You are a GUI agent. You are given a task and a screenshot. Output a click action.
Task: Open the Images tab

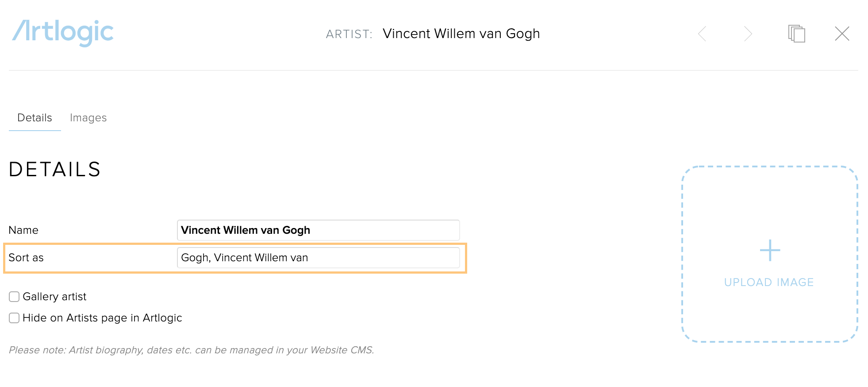pyautogui.click(x=88, y=118)
